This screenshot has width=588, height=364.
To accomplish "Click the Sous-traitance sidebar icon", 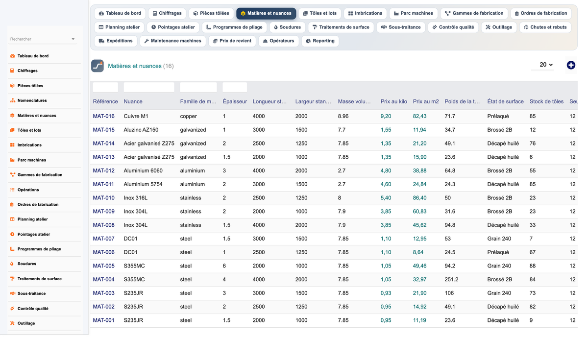I will 12,293.
